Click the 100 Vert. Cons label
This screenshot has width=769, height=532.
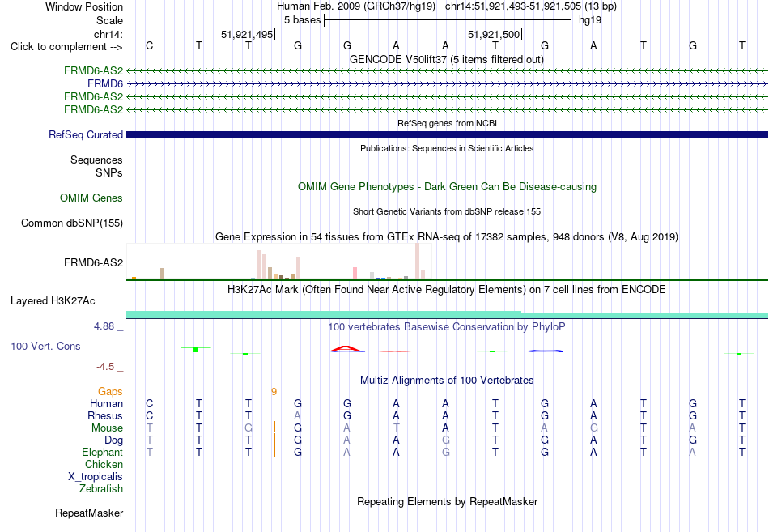click(x=45, y=346)
